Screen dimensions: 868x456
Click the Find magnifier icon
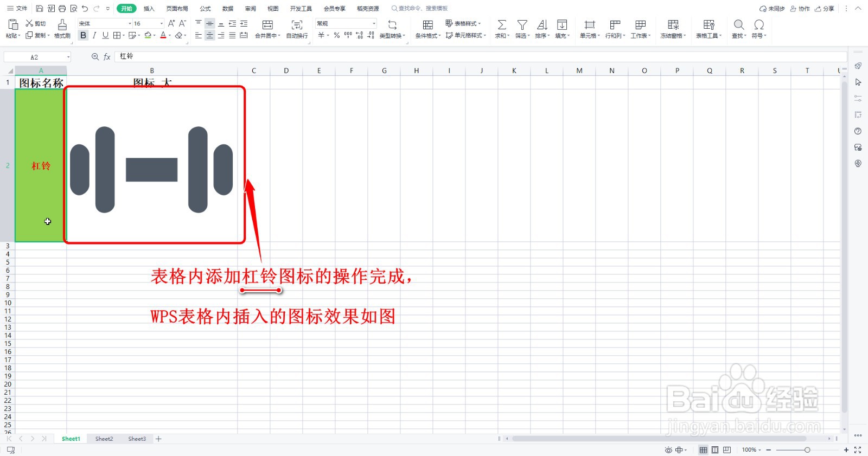pyautogui.click(x=739, y=25)
